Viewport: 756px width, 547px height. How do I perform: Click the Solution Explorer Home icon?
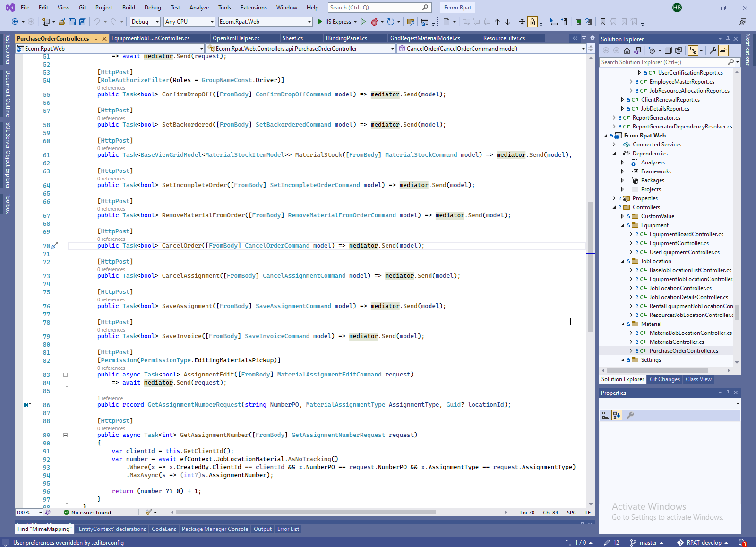627,51
